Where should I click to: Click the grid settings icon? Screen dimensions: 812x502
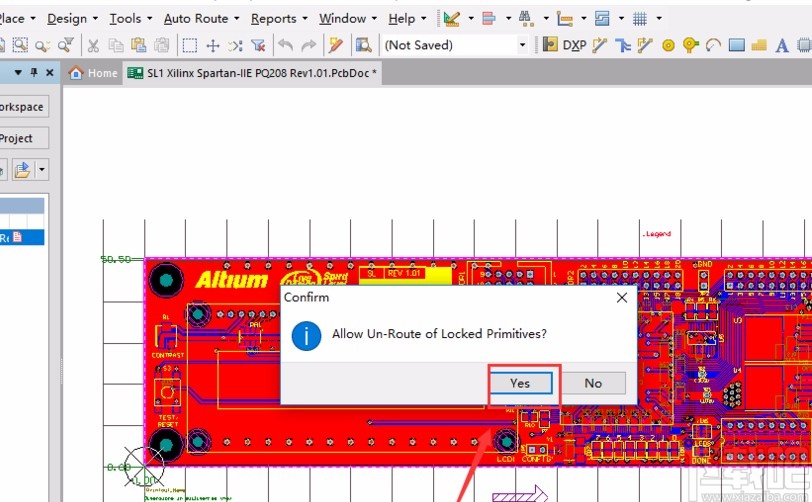[x=640, y=19]
